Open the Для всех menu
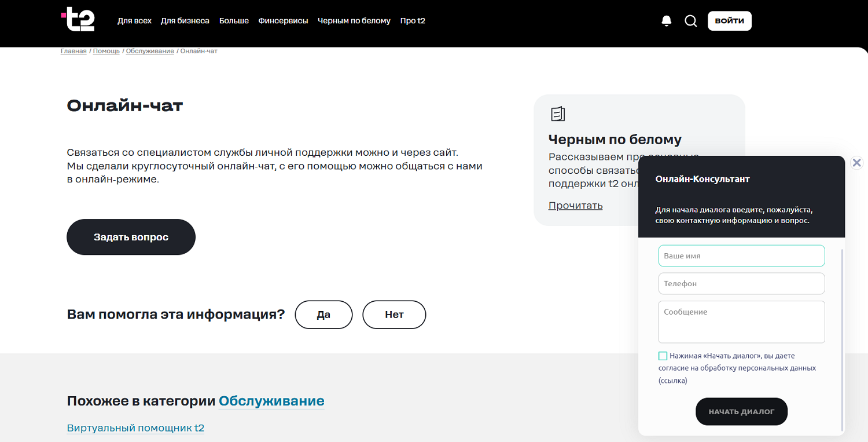 pyautogui.click(x=134, y=21)
